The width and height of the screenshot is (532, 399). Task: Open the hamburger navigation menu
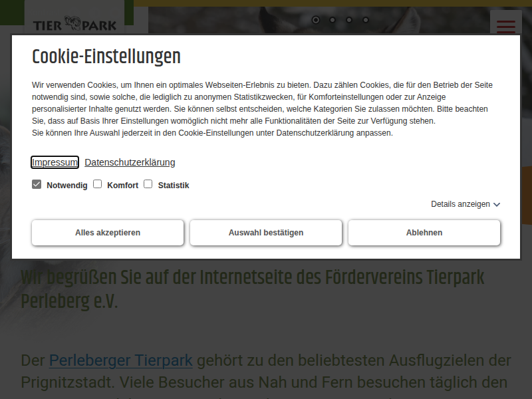tap(505, 25)
